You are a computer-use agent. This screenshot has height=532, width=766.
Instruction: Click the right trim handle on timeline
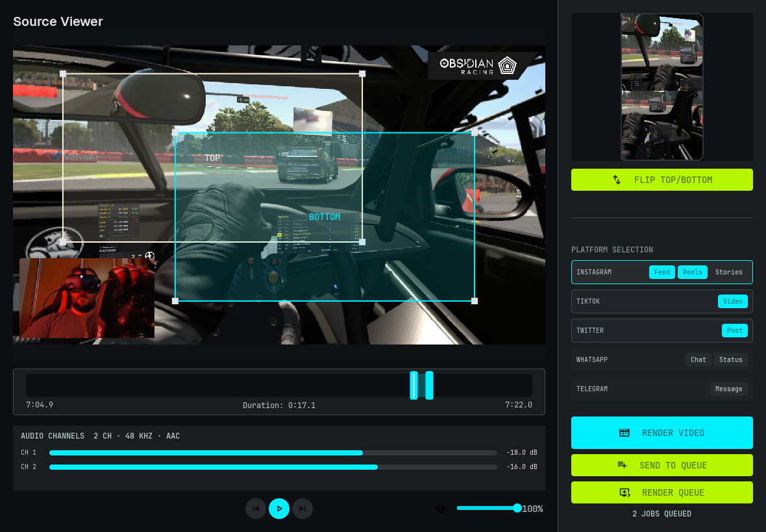click(429, 385)
